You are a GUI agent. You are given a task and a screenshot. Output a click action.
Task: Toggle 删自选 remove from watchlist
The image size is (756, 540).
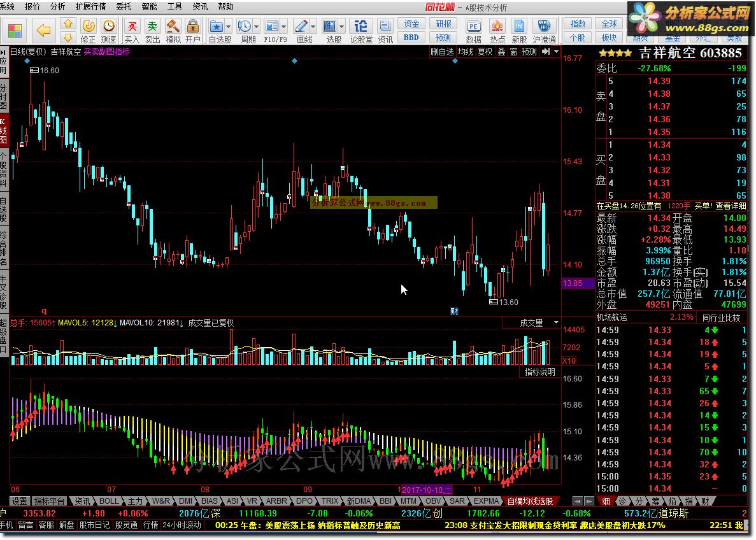click(442, 52)
